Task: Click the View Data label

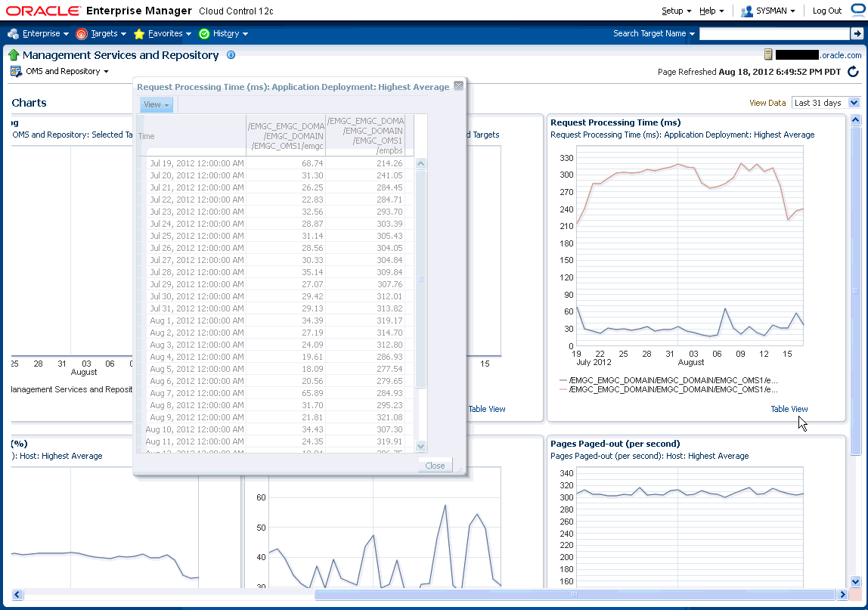Action: pyautogui.click(x=767, y=103)
